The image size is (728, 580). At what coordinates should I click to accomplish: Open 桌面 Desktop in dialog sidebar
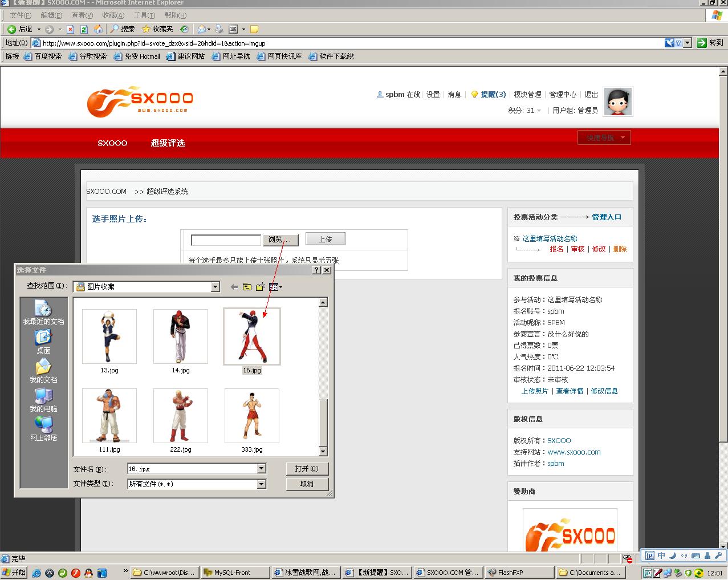[x=43, y=342]
